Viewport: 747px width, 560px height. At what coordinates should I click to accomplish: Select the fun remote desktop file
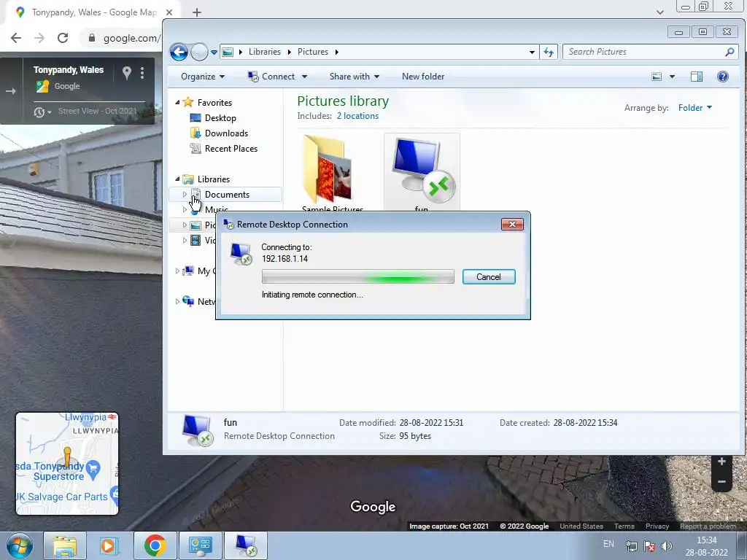pyautogui.click(x=422, y=172)
